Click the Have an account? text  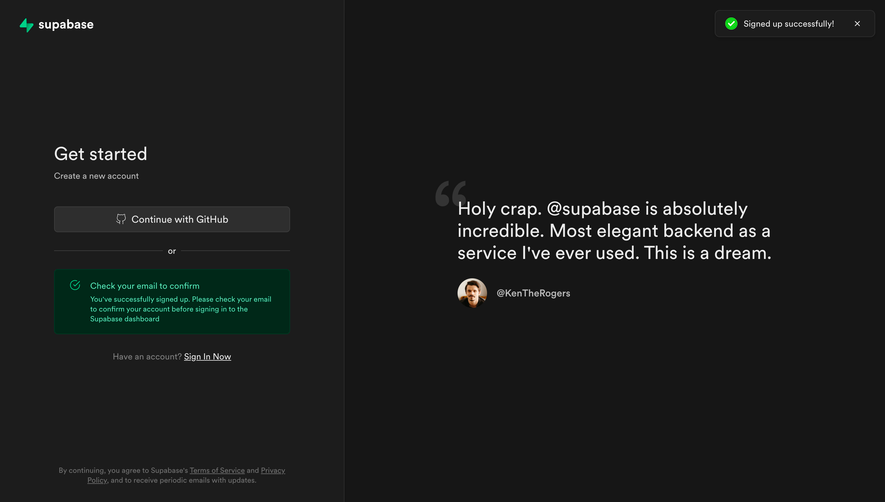(147, 356)
